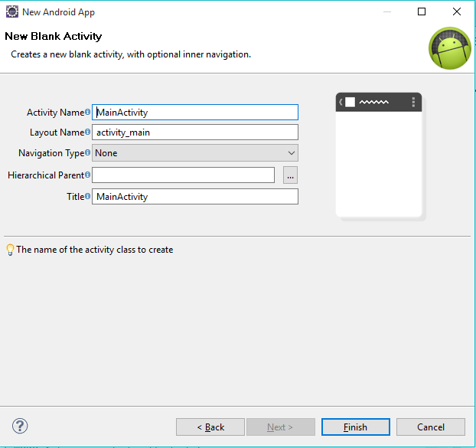The width and height of the screenshot is (476, 448).
Task: Click the Layout Name info icon
Action: (x=87, y=132)
